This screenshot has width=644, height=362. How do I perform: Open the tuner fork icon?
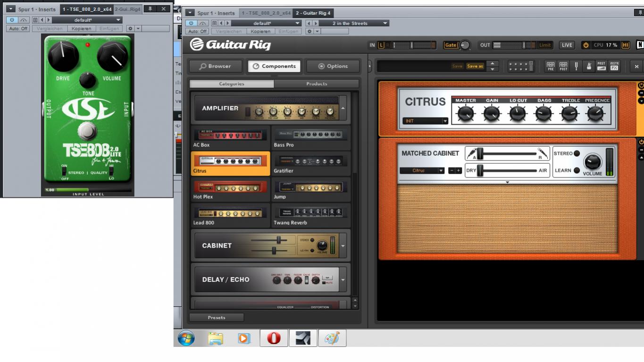tap(576, 67)
